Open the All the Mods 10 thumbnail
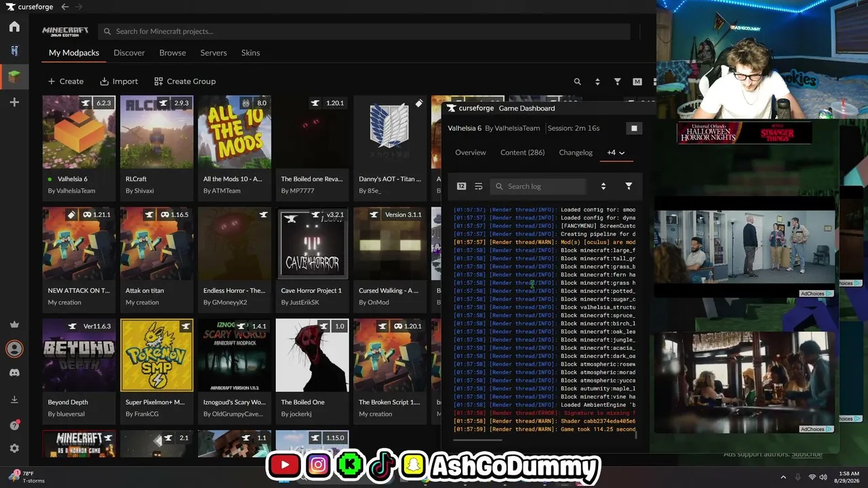Screen dimensions: 868x488 tap(235, 132)
